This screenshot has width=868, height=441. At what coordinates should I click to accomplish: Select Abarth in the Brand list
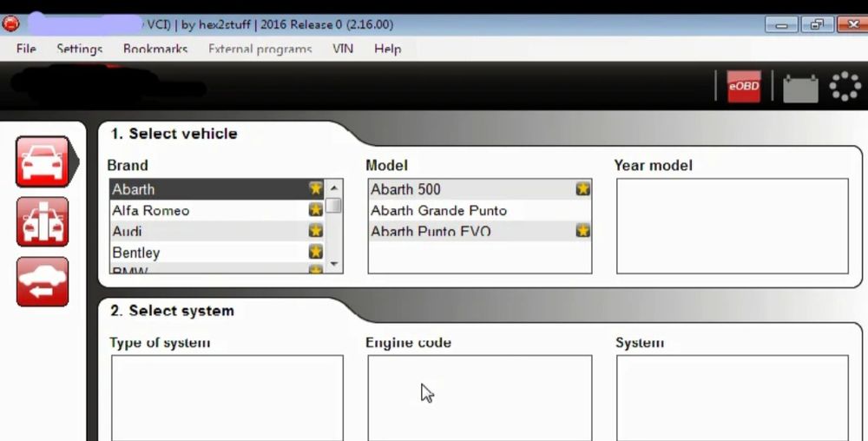(216, 189)
